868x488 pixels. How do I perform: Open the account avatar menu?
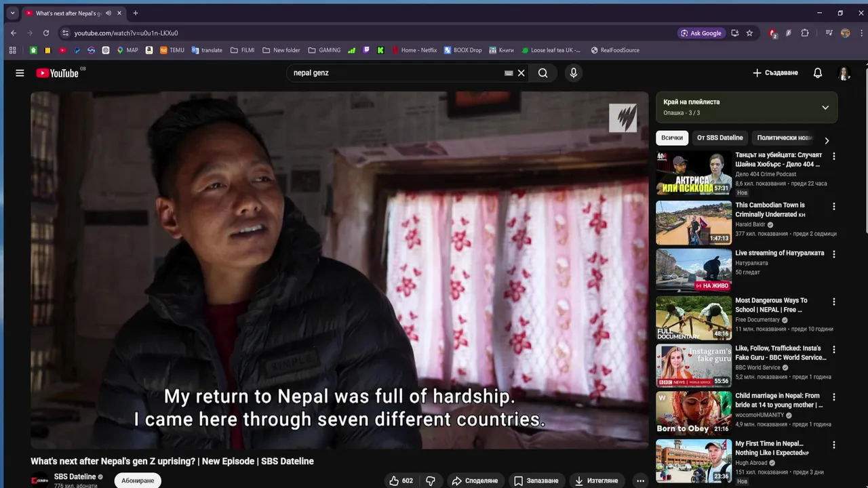point(844,73)
